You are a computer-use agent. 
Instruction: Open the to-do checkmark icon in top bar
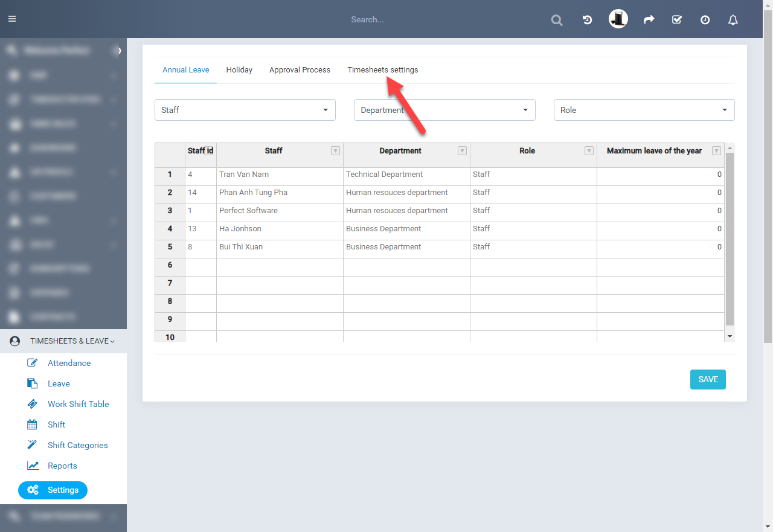click(x=677, y=20)
